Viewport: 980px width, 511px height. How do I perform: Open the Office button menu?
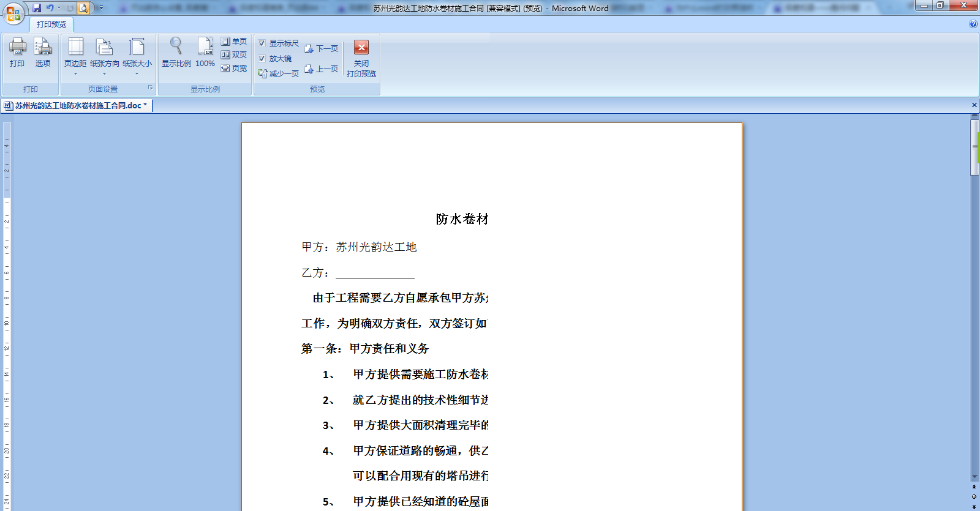coord(13,13)
